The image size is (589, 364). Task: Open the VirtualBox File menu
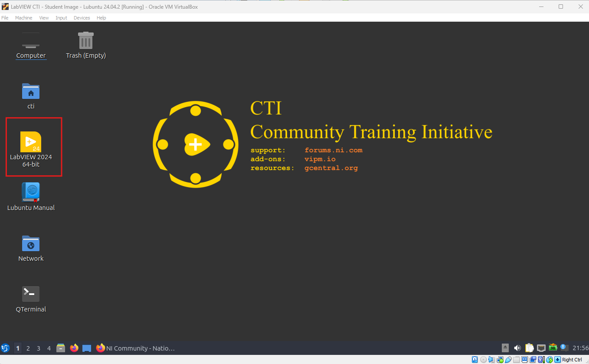tap(5, 18)
